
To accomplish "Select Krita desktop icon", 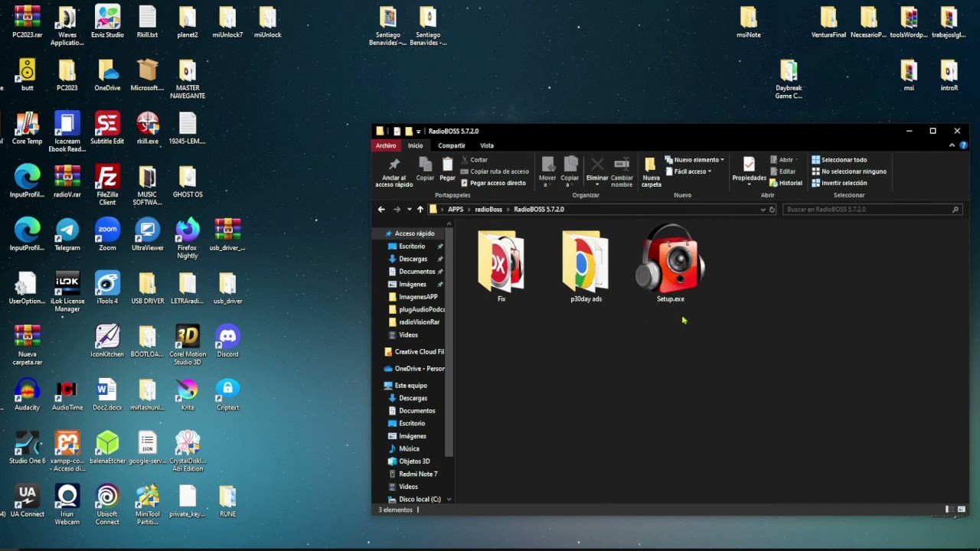I will point(188,395).
